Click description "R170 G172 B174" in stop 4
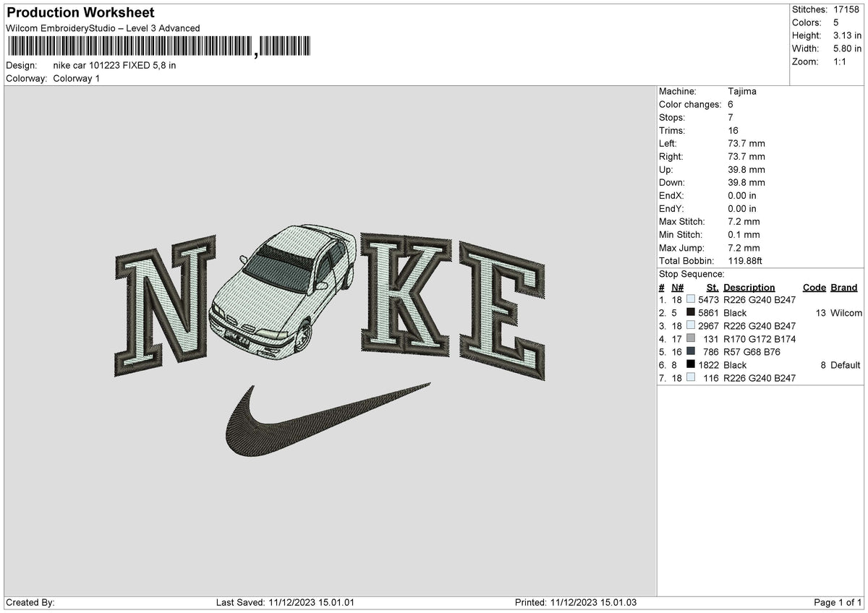Viewport: 868px width, 613px height. pos(759,339)
